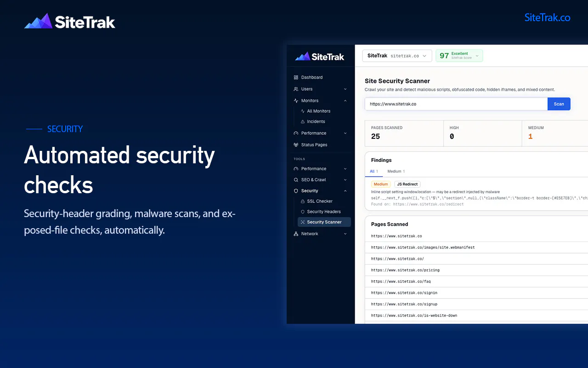The height and width of the screenshot is (368, 588).
Task: Open the 97 Excellent score dropdown
Action: (459, 56)
